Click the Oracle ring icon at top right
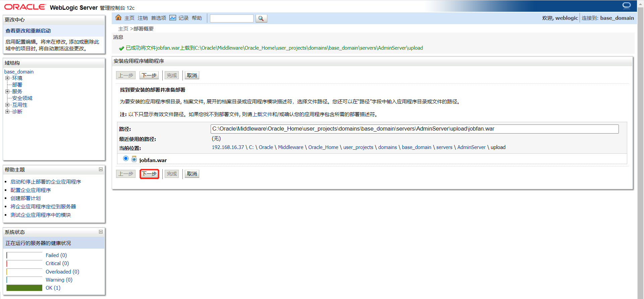 pyautogui.click(x=627, y=6)
